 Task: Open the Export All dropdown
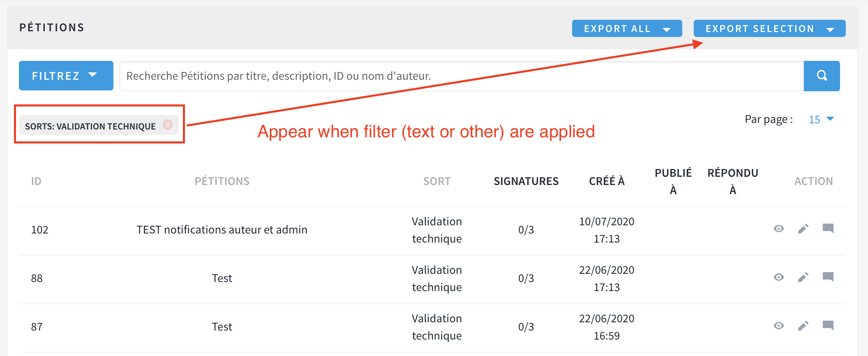click(x=627, y=29)
